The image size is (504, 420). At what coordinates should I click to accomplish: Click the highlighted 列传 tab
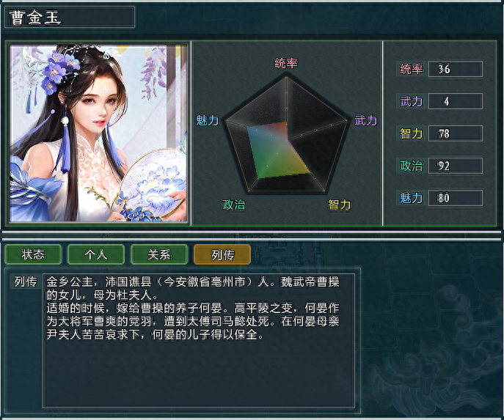[x=222, y=254]
